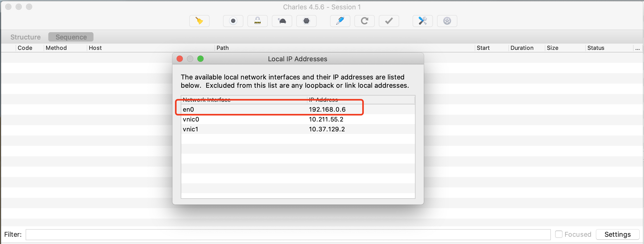Select IP address 10.211.55.2

point(326,119)
